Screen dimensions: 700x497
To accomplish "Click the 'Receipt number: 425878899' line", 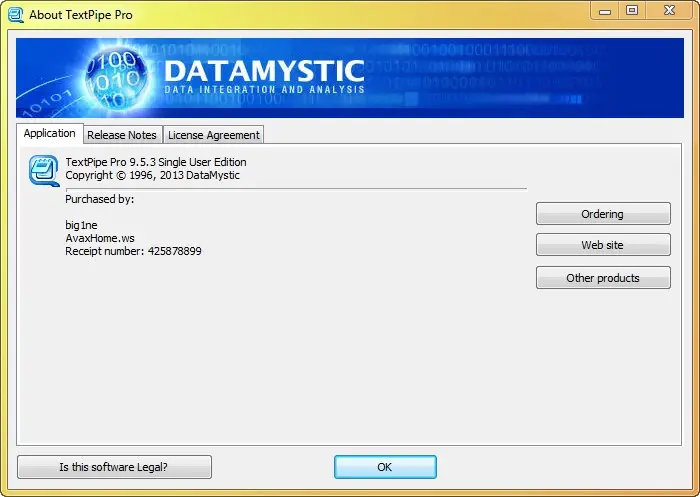I will pos(133,251).
